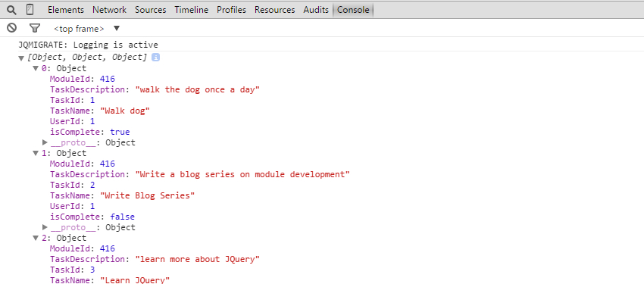Toggle the device mode phone icon
Viewport: 644px width, 284px height.
click(30, 9)
